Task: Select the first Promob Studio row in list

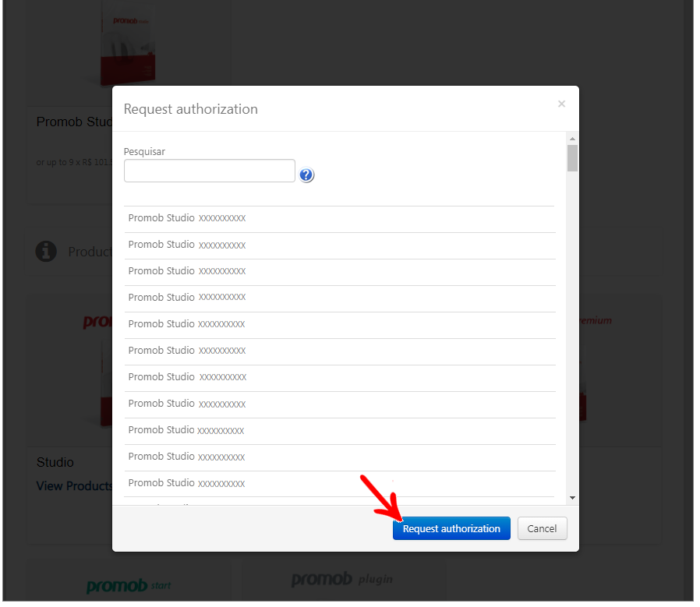Action: click(341, 220)
